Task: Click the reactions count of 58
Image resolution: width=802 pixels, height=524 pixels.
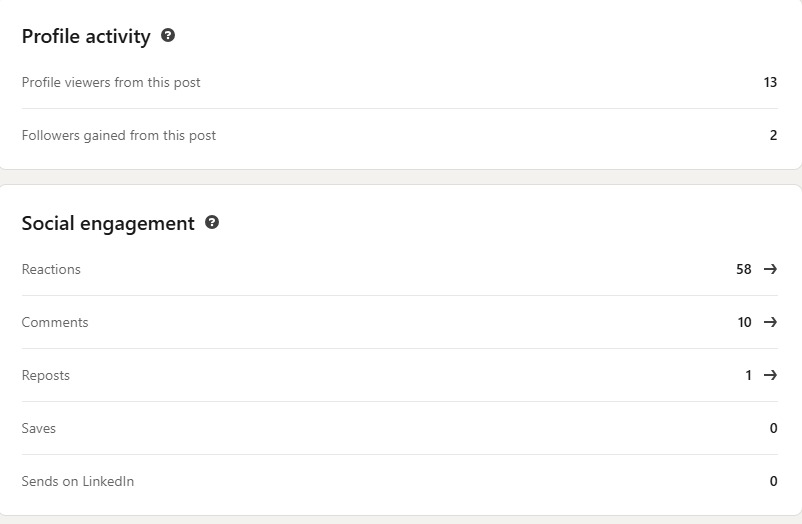Action: tap(744, 269)
